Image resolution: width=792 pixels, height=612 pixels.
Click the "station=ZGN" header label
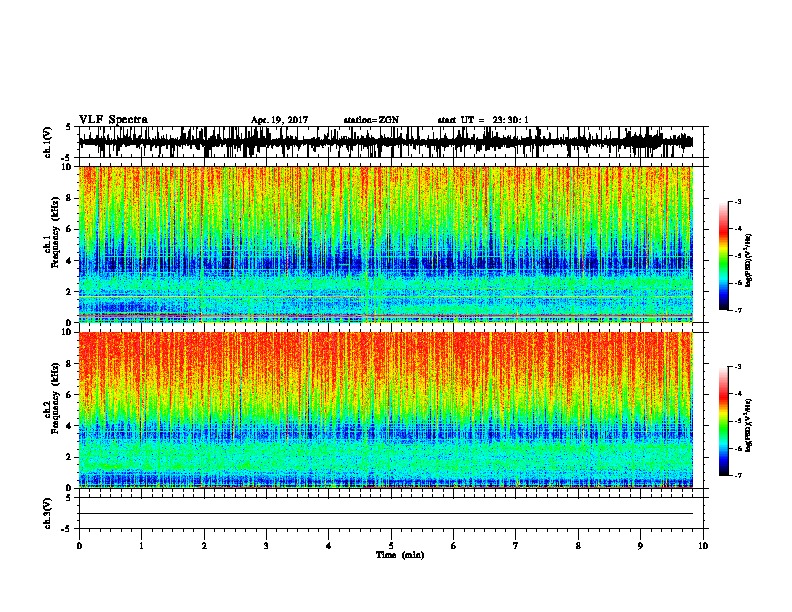pyautogui.click(x=371, y=120)
